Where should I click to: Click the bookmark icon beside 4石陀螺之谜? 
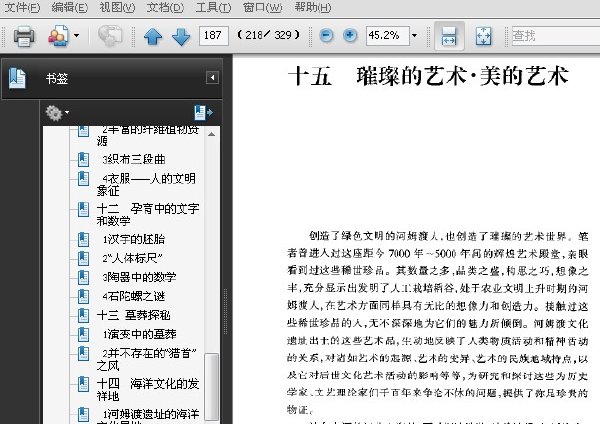tap(83, 296)
